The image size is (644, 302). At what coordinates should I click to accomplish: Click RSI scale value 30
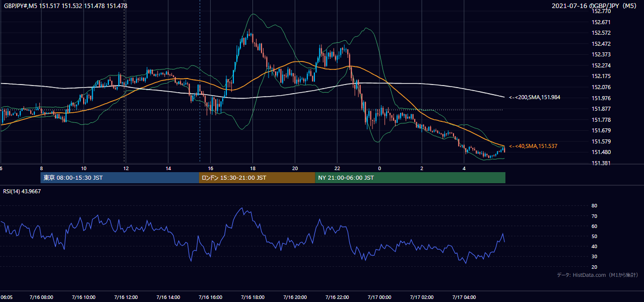click(595, 257)
